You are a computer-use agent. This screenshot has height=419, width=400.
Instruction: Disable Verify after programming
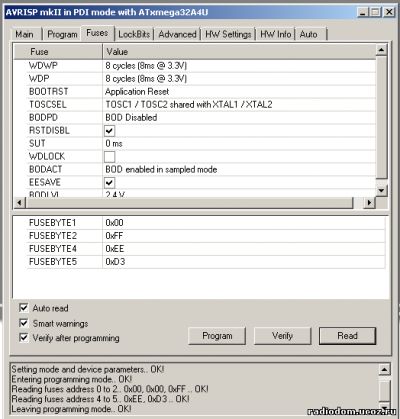point(24,338)
